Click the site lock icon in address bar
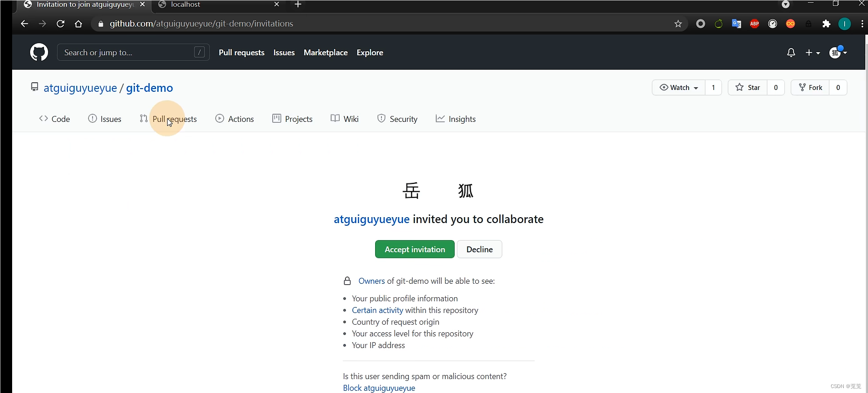868x393 pixels. click(x=101, y=24)
